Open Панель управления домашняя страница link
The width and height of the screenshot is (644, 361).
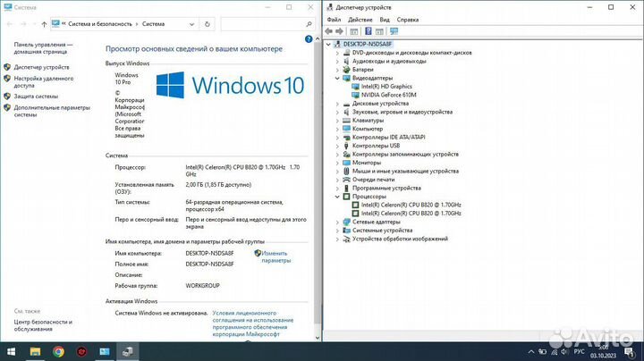click(x=43, y=48)
